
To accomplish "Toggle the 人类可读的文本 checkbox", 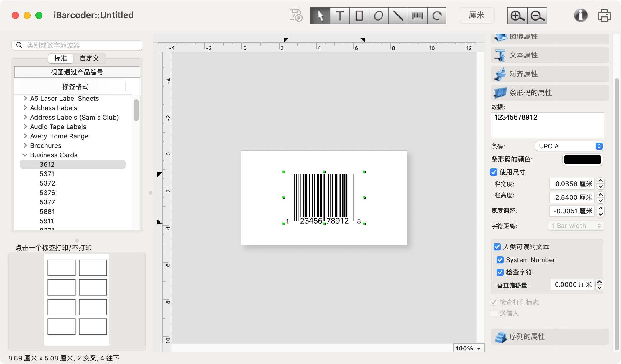I will 497,247.
